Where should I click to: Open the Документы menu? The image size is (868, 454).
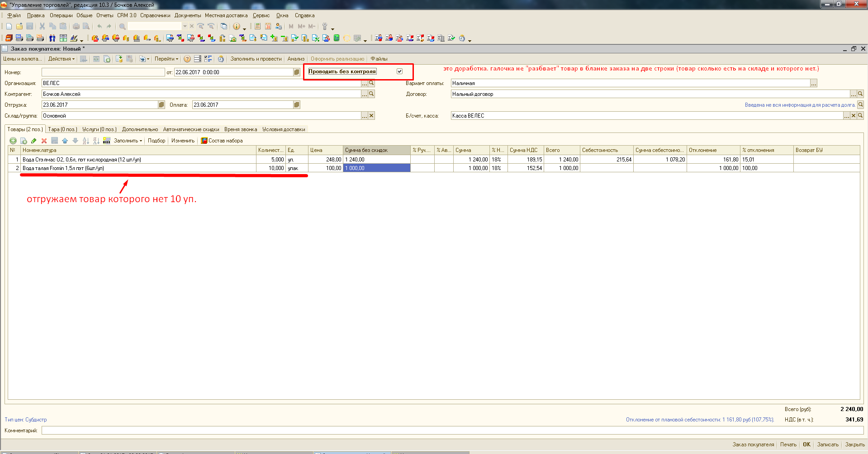tap(187, 15)
